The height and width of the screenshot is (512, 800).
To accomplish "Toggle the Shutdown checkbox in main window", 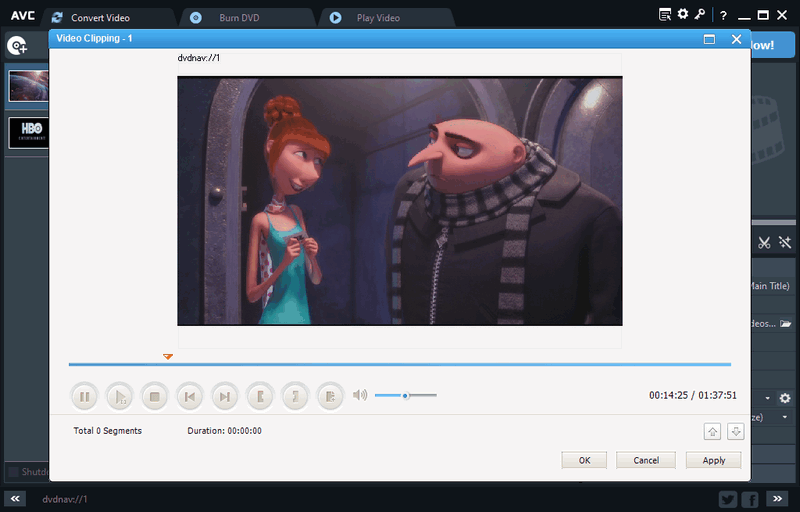I will click(14, 472).
